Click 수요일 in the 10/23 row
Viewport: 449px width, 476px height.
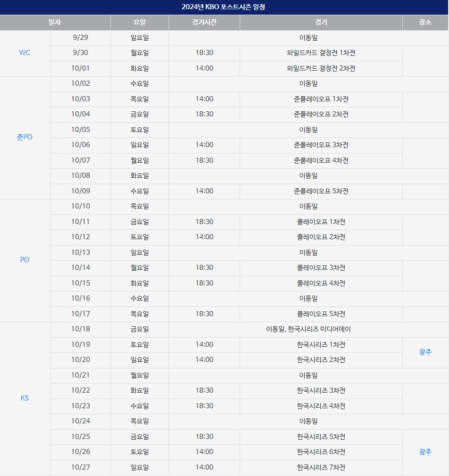140,406
